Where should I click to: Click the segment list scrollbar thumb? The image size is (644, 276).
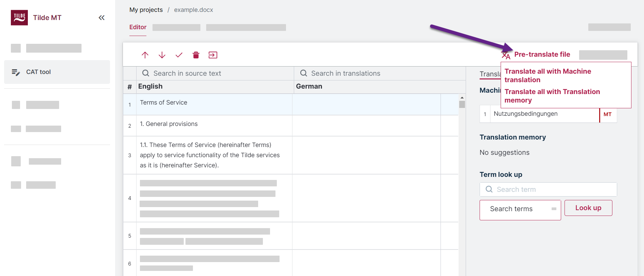click(x=462, y=105)
